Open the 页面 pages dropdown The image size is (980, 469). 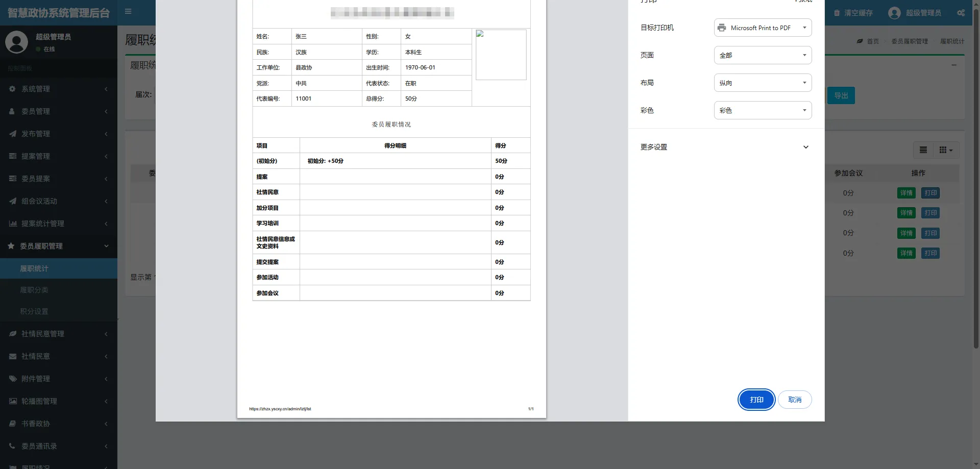click(x=762, y=55)
